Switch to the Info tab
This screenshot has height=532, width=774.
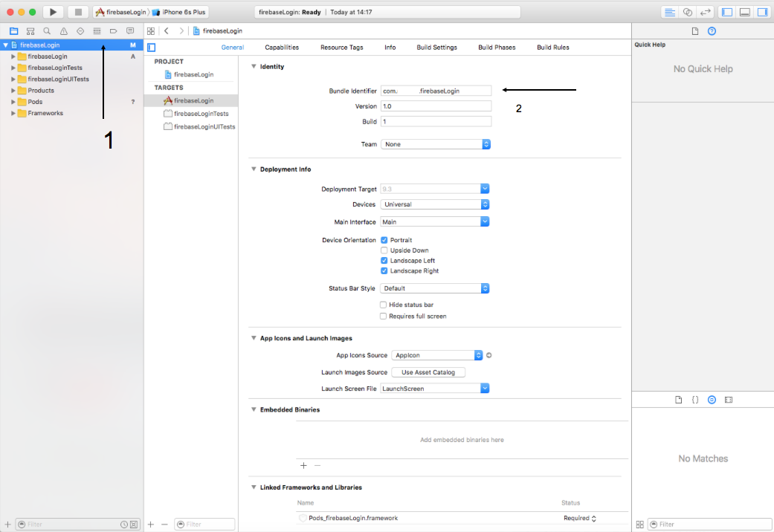point(390,48)
